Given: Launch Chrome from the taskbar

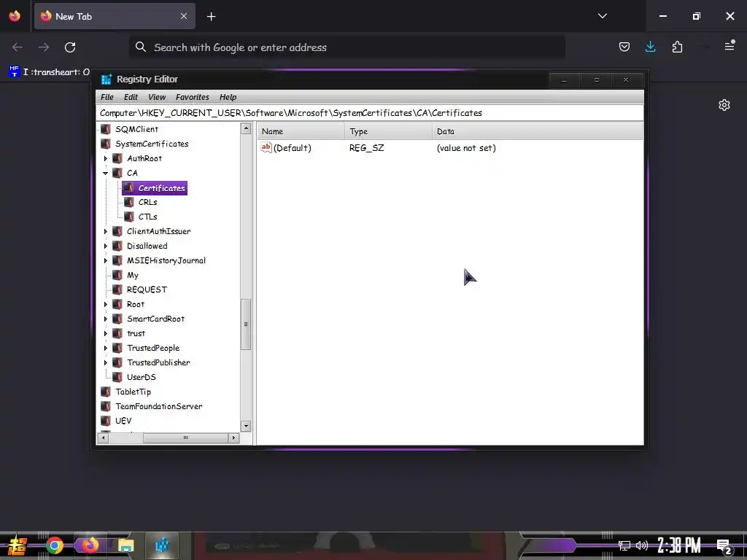Looking at the screenshot, I should 54,545.
